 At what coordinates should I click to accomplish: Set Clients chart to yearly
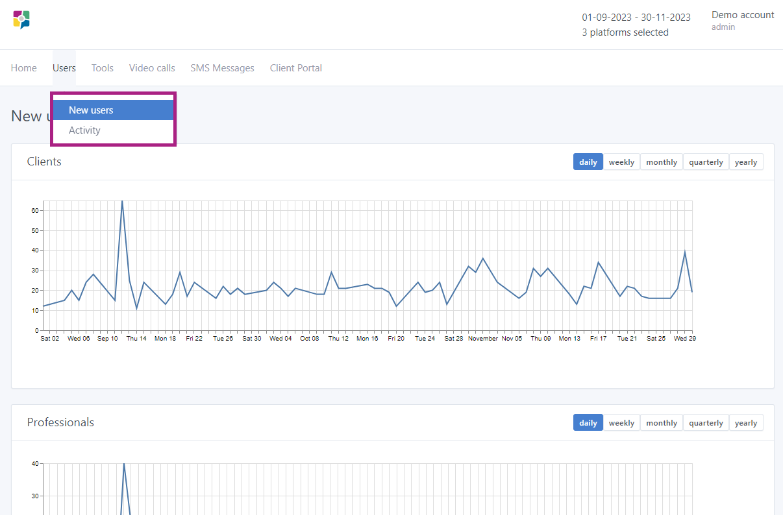[746, 162]
